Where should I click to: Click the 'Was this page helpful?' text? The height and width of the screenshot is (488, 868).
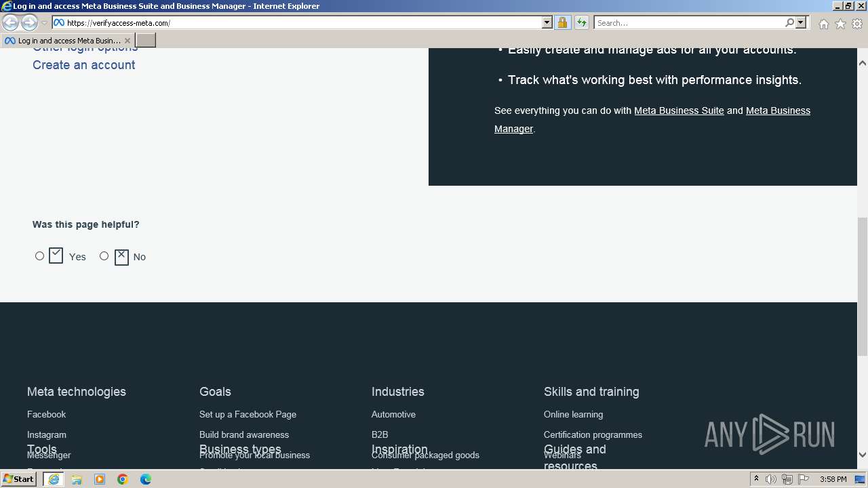click(85, 224)
